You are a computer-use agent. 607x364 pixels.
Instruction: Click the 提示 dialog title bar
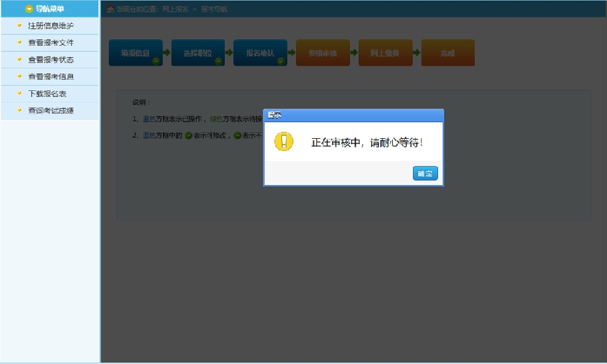(x=353, y=115)
